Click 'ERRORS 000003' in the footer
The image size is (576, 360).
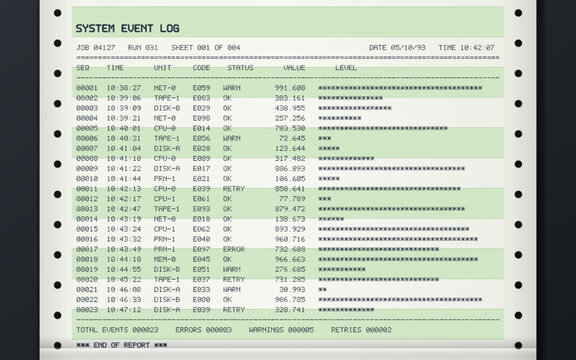click(204, 330)
